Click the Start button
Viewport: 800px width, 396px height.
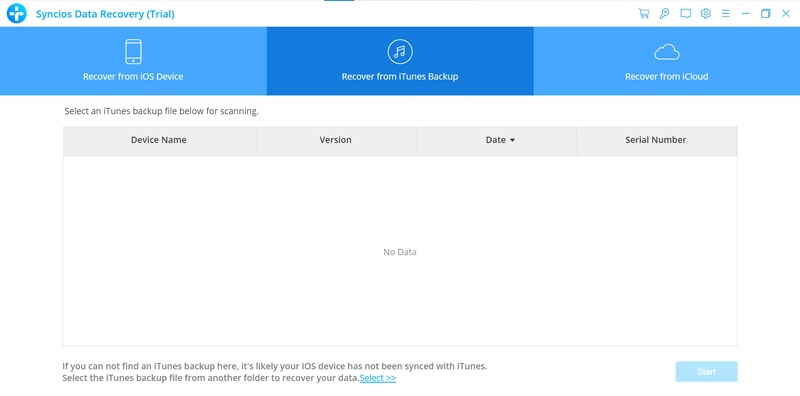(707, 372)
